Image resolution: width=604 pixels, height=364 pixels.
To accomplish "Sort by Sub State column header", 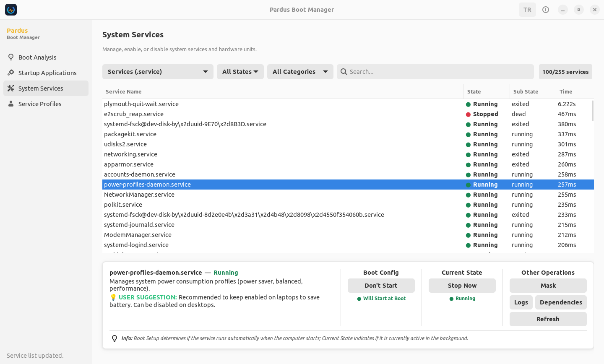I will point(533,91).
